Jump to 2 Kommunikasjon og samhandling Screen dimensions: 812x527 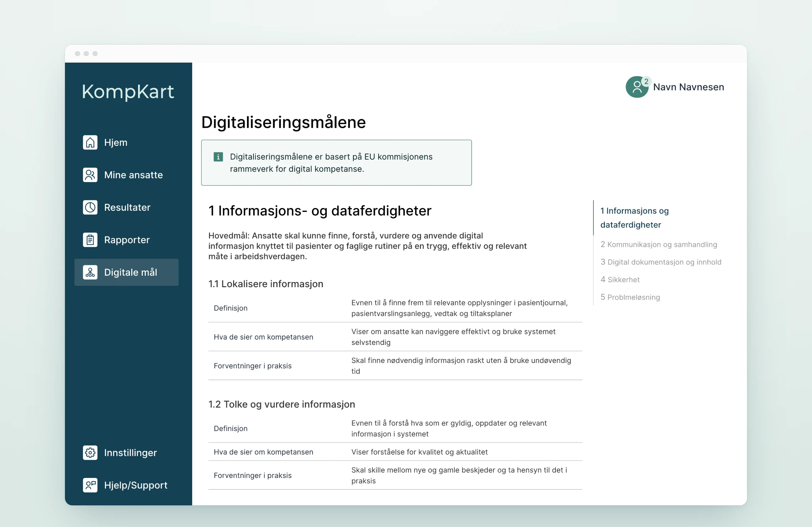tap(658, 245)
